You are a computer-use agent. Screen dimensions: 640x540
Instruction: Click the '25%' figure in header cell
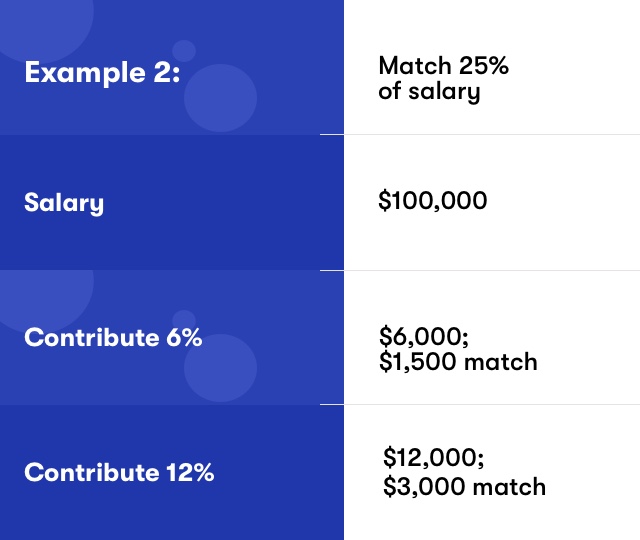[x=484, y=66]
